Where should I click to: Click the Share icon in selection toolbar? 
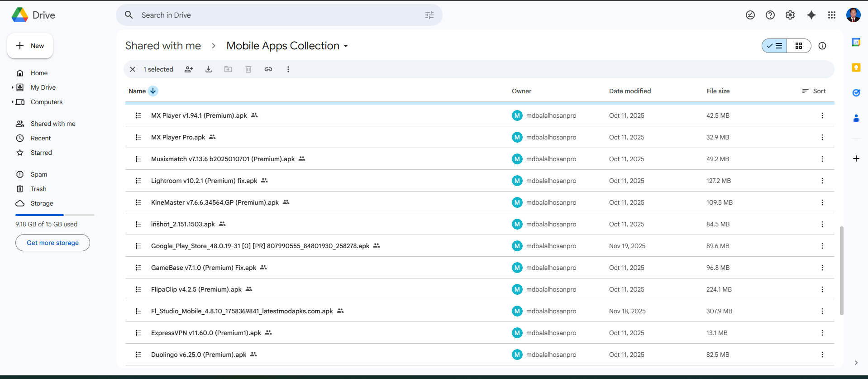coord(189,69)
